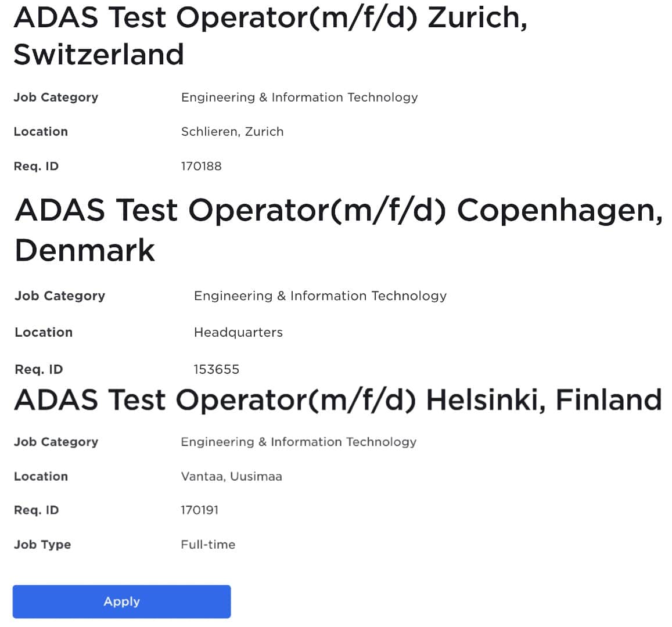
Task: Select Engineering & Information Technology under the Zurich job
Action: pyautogui.click(x=299, y=98)
